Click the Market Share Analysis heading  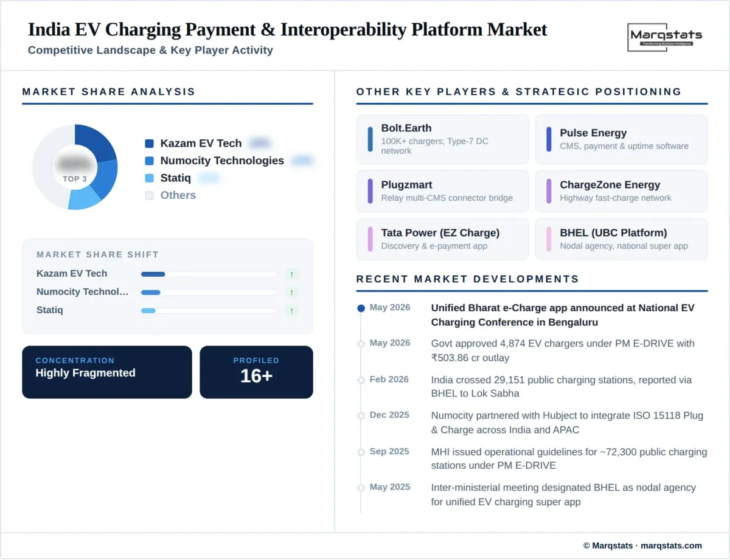(109, 92)
